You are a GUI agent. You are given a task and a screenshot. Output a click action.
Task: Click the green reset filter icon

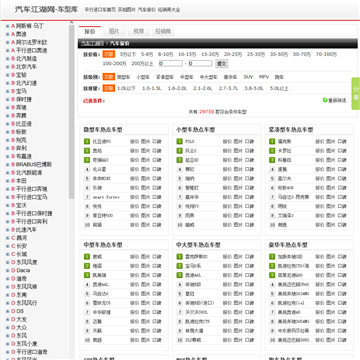[325, 100]
